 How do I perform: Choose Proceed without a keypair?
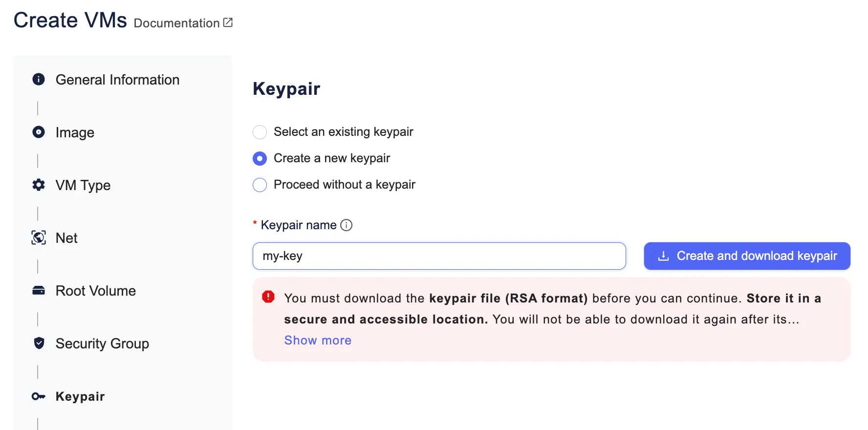point(260,185)
